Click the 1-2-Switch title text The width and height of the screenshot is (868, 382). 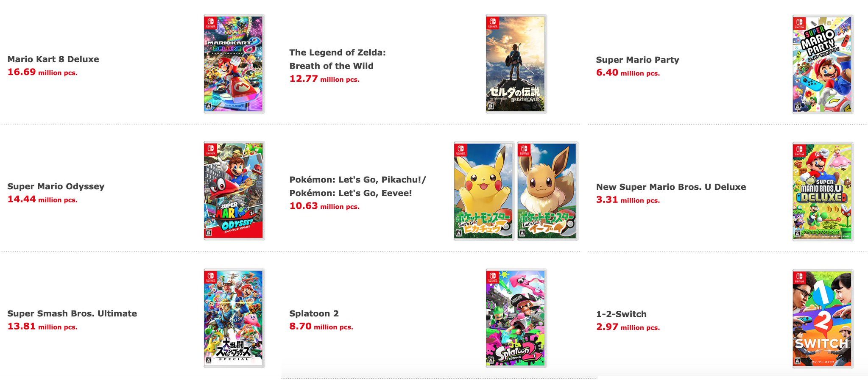(x=621, y=314)
